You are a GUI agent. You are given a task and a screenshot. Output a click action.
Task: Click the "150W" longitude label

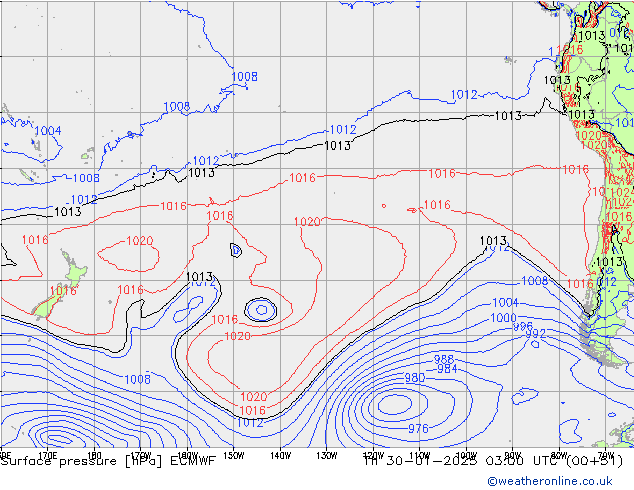(234, 456)
